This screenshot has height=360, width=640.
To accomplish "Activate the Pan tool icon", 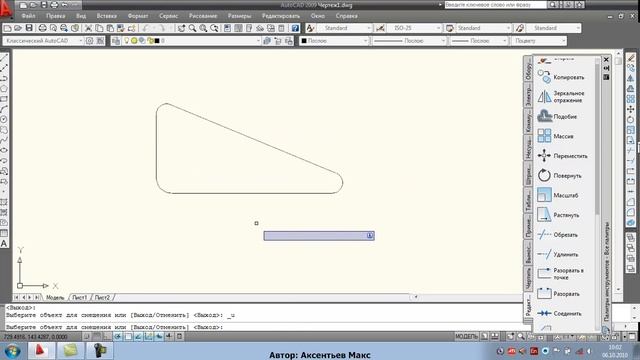I will (x=181, y=28).
